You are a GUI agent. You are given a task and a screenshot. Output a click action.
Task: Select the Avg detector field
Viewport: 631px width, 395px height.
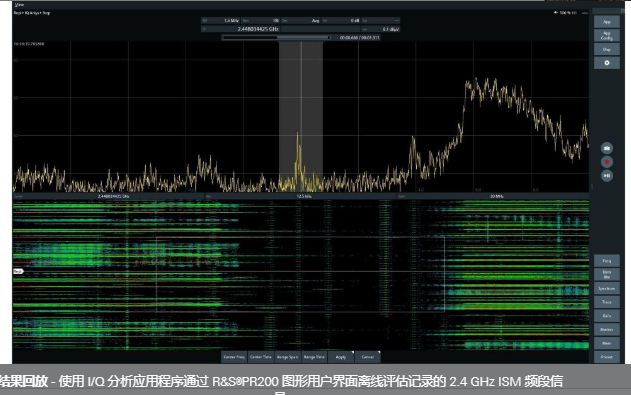click(301, 20)
